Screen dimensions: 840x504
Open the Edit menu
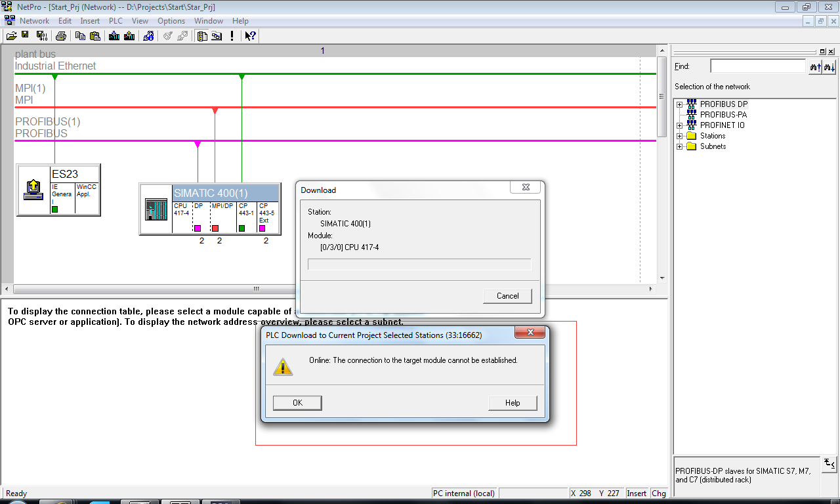[65, 21]
